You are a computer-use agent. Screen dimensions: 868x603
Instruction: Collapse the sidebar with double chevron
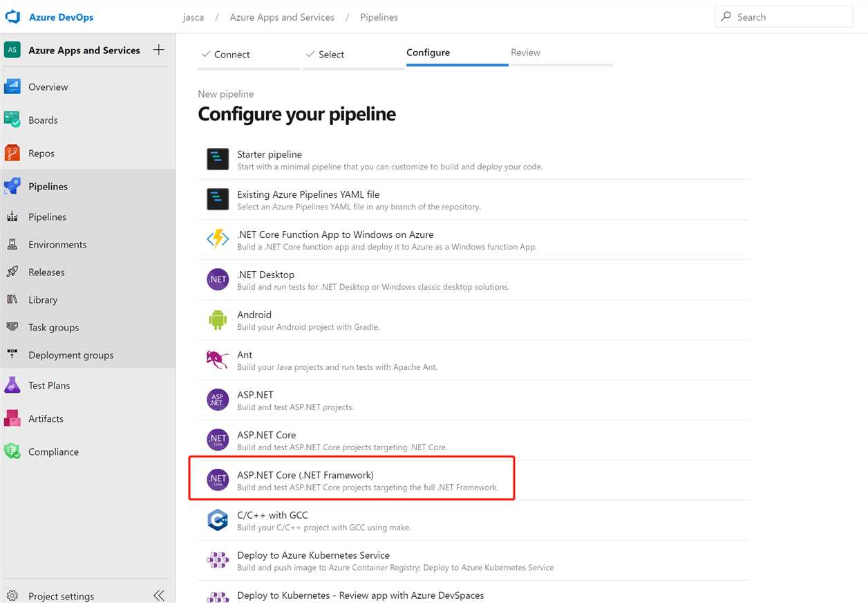159,595
